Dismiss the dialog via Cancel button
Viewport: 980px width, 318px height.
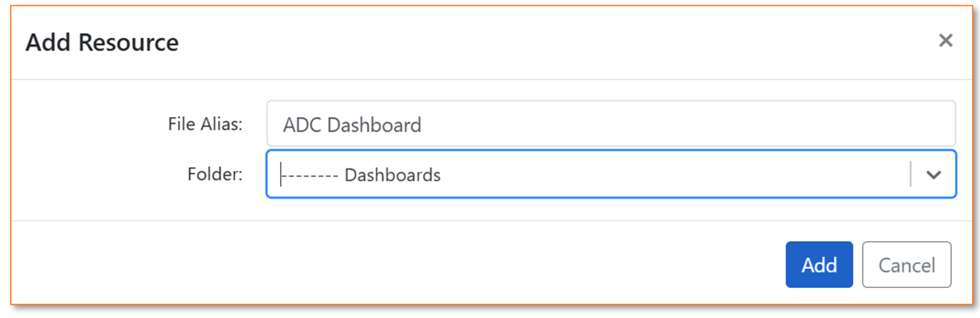pos(906,265)
